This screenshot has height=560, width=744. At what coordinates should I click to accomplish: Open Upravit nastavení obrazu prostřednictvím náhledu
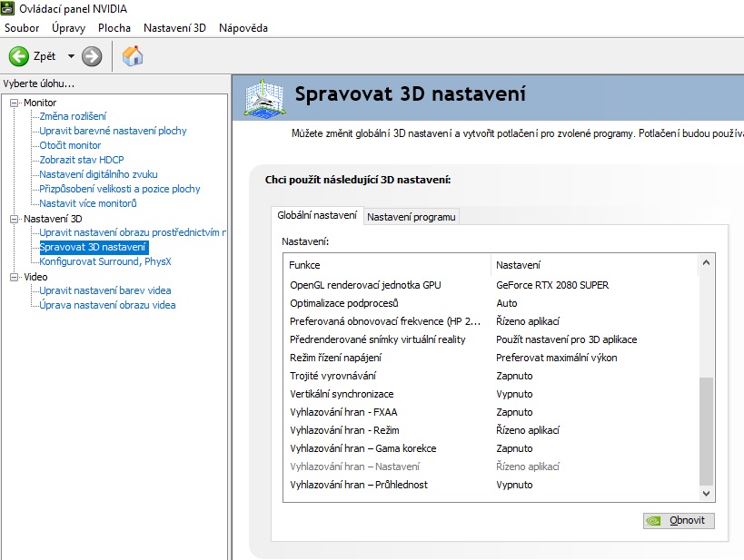[x=133, y=232]
